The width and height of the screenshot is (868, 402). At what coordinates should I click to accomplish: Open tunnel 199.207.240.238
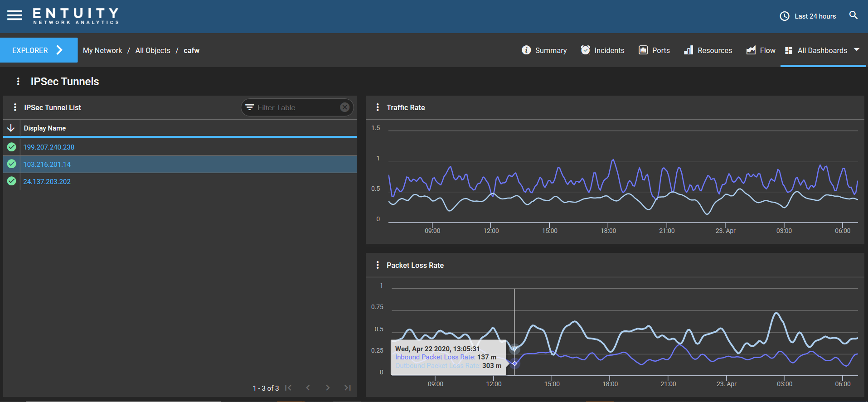48,147
